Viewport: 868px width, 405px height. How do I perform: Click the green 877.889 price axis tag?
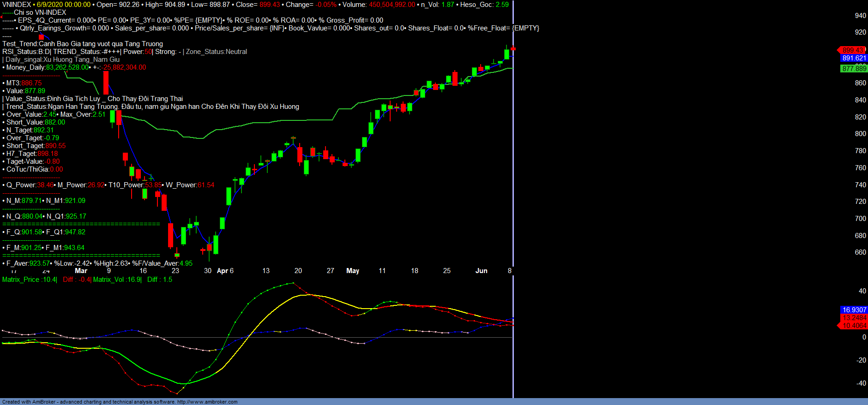(854, 68)
